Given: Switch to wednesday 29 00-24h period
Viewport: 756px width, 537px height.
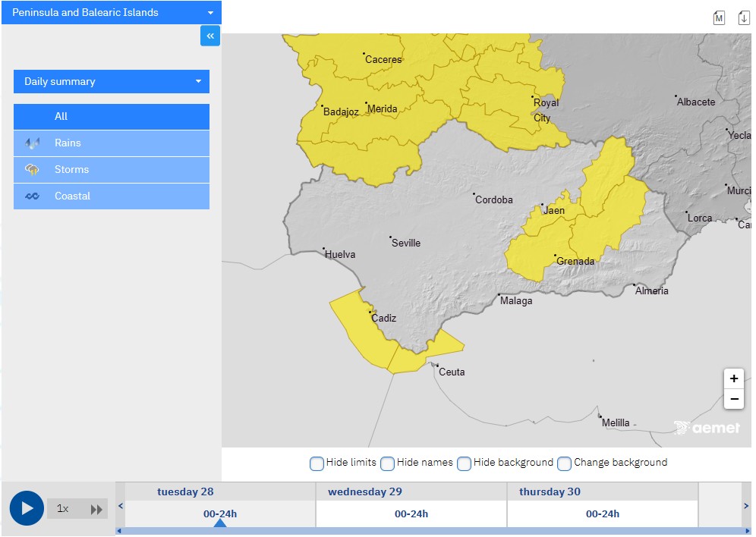Looking at the screenshot, I should pyautogui.click(x=411, y=513).
